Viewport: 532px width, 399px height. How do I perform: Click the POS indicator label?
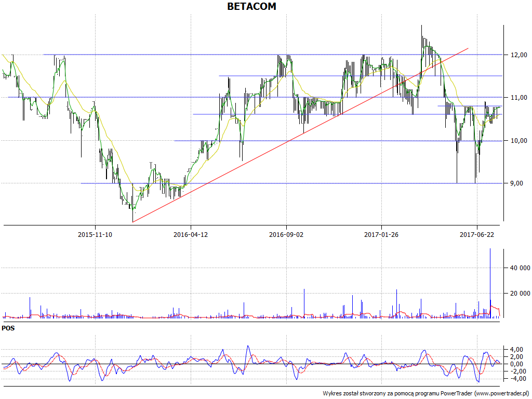[8, 328]
